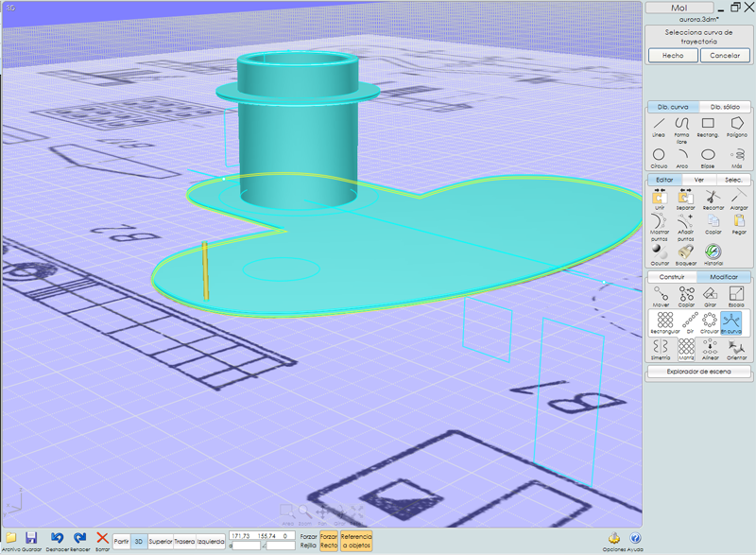This screenshot has width=756, height=555.
Task: Delete selection with the Borrar X
Action: (102, 541)
